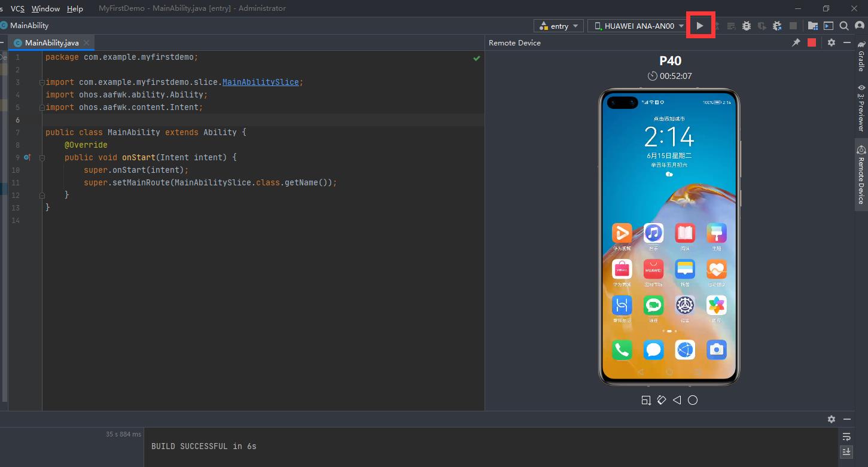Open build output panel settings gear
The width and height of the screenshot is (868, 467).
(x=832, y=419)
